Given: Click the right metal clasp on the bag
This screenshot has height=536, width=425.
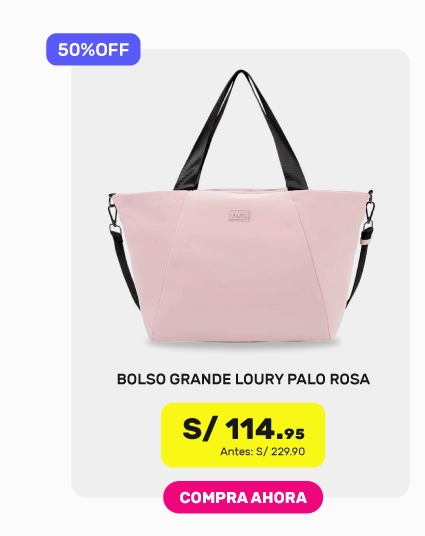Looking at the screenshot, I should [369, 211].
